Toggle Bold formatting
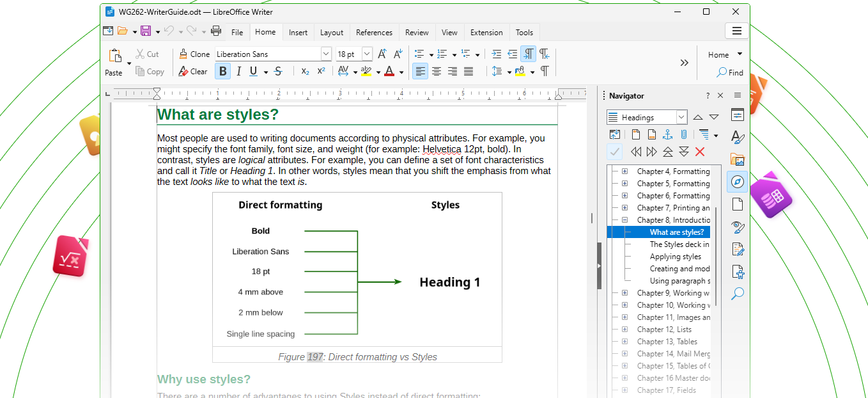The height and width of the screenshot is (398, 868). pyautogui.click(x=222, y=72)
